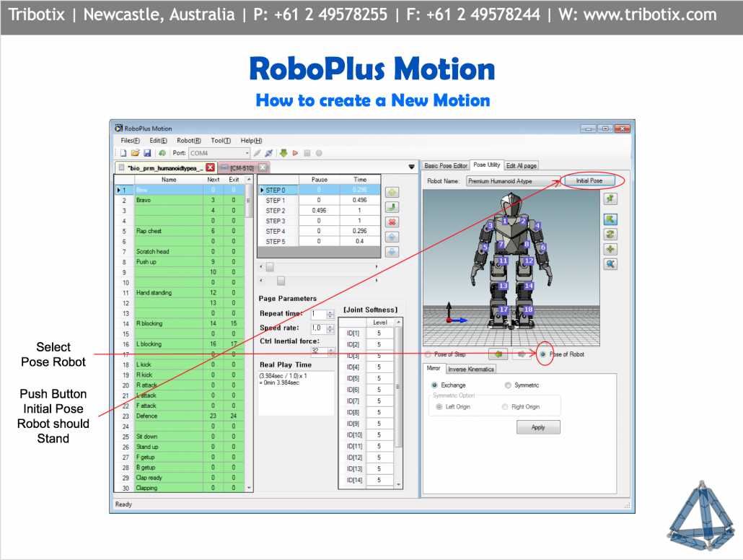Enable the Symmetric option in the Mirror panel
Image resolution: width=743 pixels, height=560 pixels.
point(509,385)
